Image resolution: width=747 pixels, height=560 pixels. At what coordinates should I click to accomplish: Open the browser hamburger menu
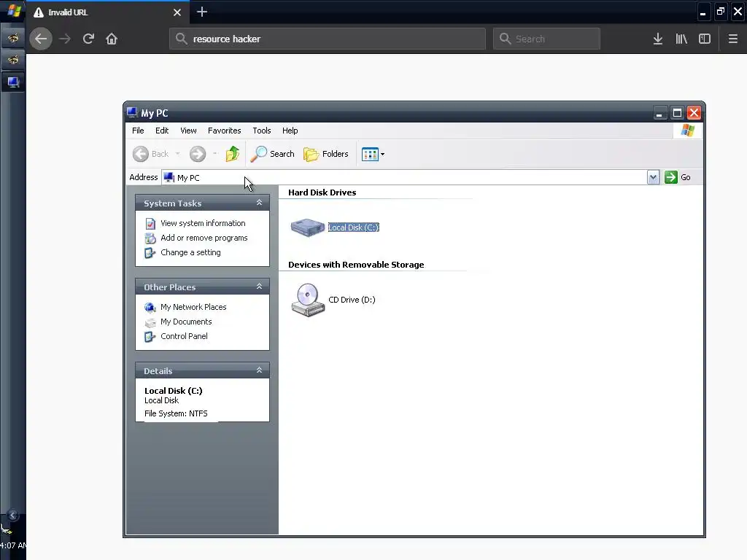tap(732, 39)
